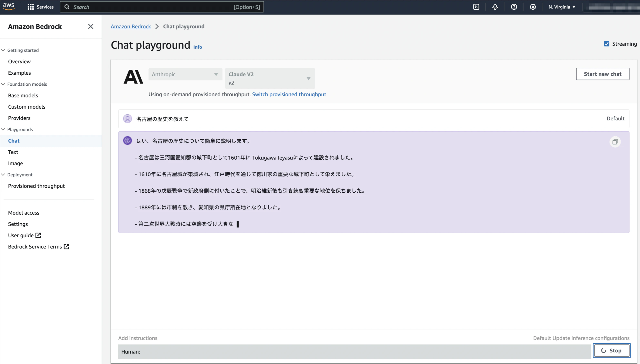640x364 pixels.
Task: Click the AWS logo
Action: coord(9,7)
